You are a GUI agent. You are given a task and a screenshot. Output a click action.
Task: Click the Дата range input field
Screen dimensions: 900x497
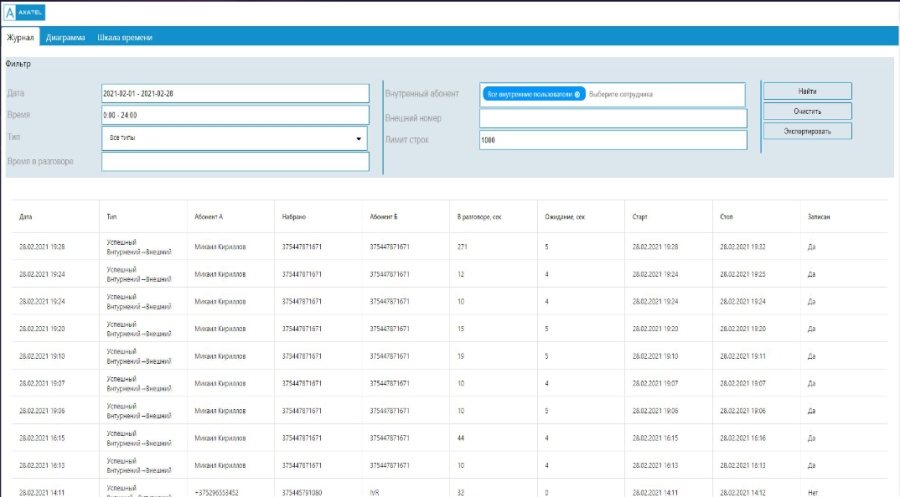click(x=236, y=93)
